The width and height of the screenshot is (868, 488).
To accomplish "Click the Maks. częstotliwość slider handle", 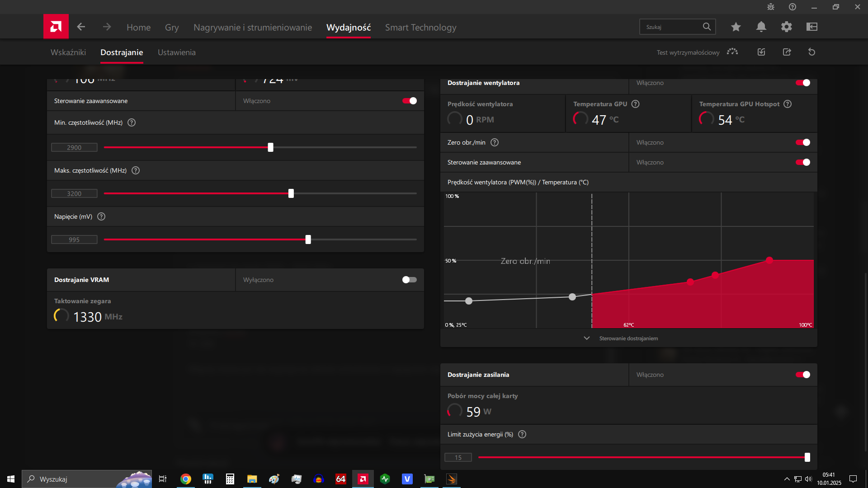I will click(x=291, y=193).
